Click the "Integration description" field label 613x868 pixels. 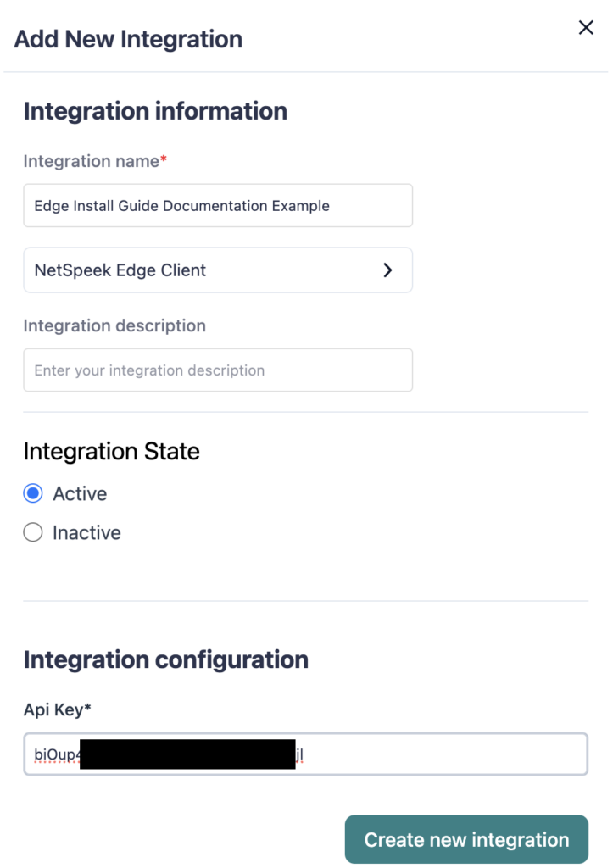[114, 325]
